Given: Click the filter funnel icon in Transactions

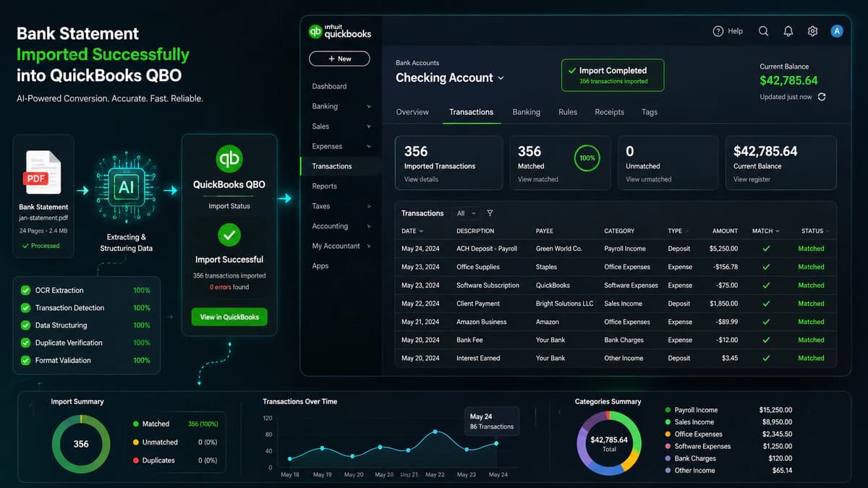Looking at the screenshot, I should tap(490, 213).
